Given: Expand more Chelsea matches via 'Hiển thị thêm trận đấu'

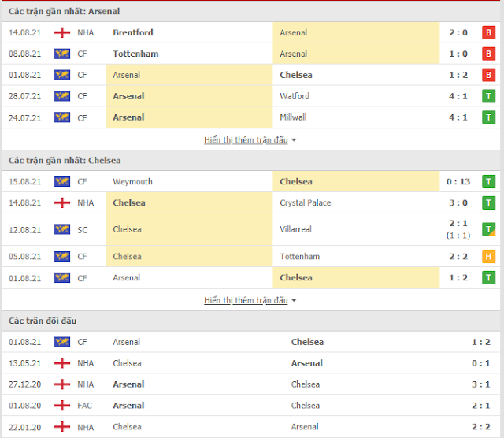Looking at the screenshot, I should tap(246, 300).
